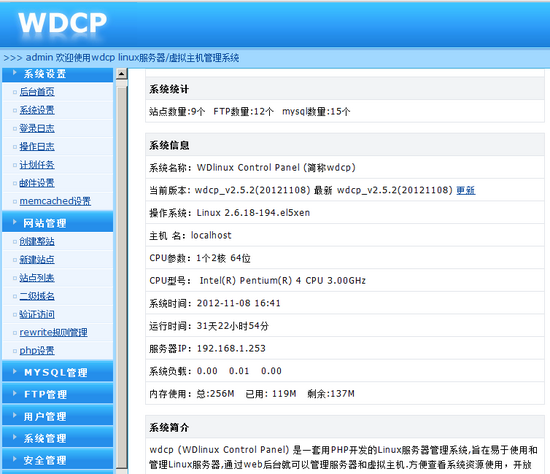Open the 邮件设置 link
This screenshot has height=474, width=550.
[37, 183]
